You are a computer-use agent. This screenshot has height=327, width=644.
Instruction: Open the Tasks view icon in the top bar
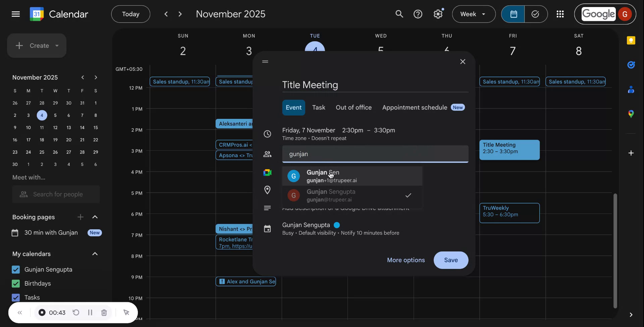535,14
